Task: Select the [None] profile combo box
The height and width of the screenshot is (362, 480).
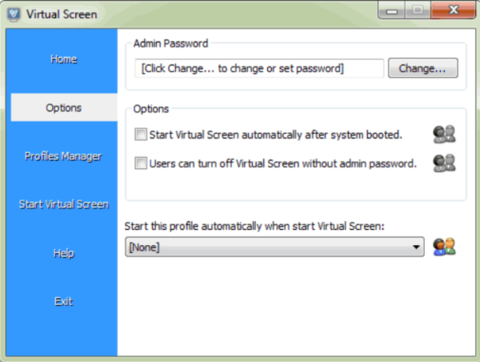Action: [275, 247]
